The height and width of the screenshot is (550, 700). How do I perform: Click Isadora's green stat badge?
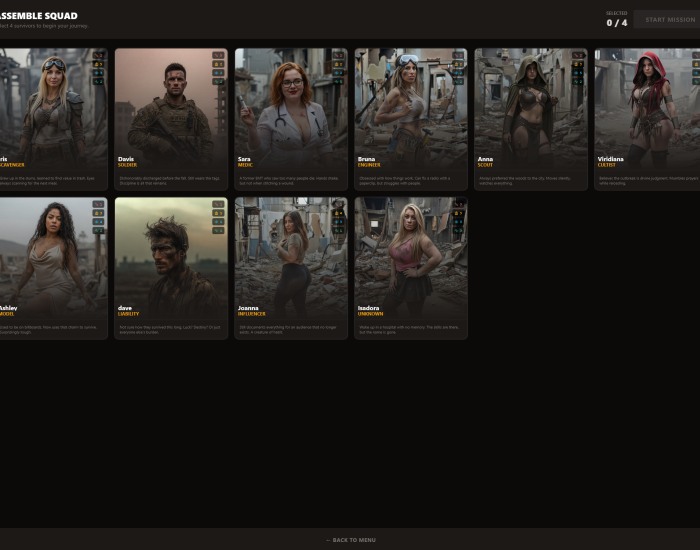(x=458, y=230)
